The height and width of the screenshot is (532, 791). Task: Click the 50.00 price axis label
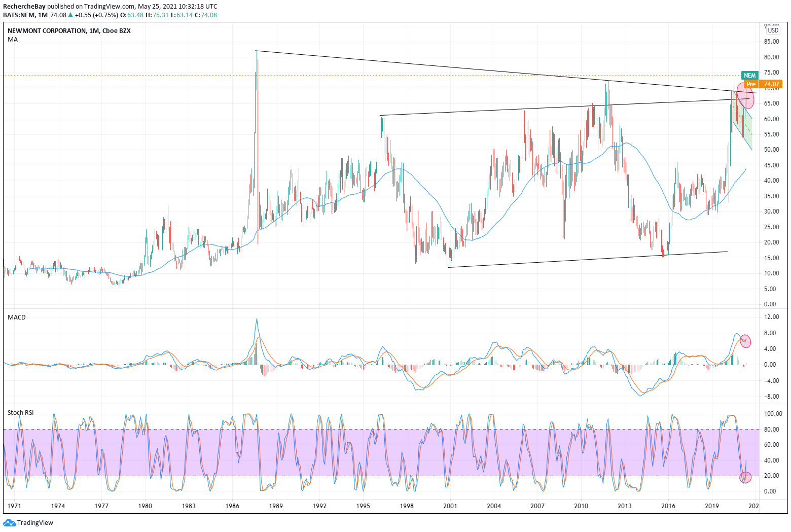coord(771,150)
